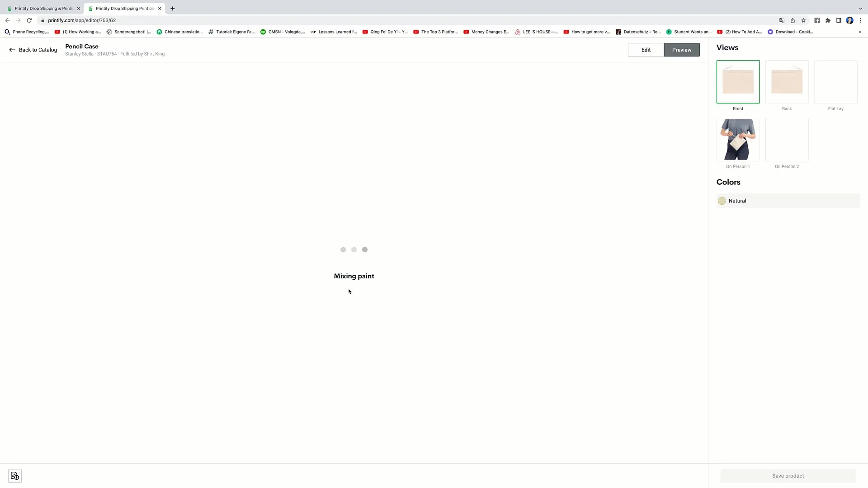The height and width of the screenshot is (488, 868).
Task: Click the browser extensions icon in toolbar
Action: pos(828,20)
